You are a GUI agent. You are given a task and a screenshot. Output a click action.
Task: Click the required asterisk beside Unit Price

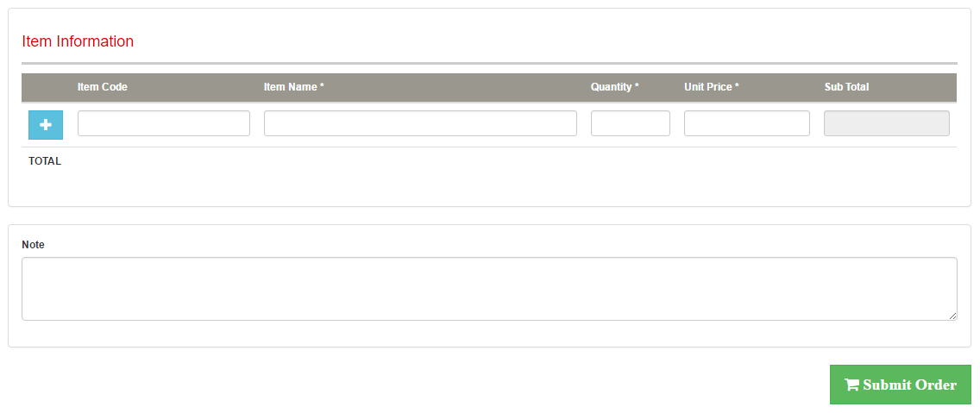point(737,87)
